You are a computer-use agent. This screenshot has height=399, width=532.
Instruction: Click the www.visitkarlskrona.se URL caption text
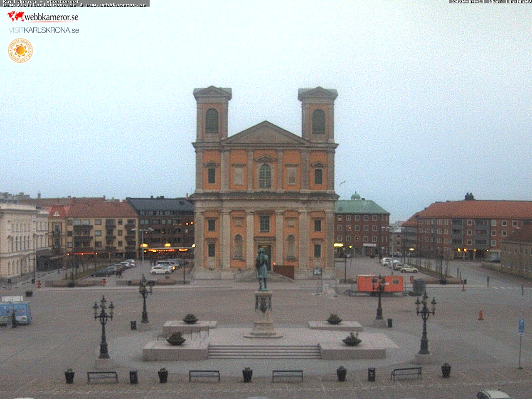coord(39,5)
